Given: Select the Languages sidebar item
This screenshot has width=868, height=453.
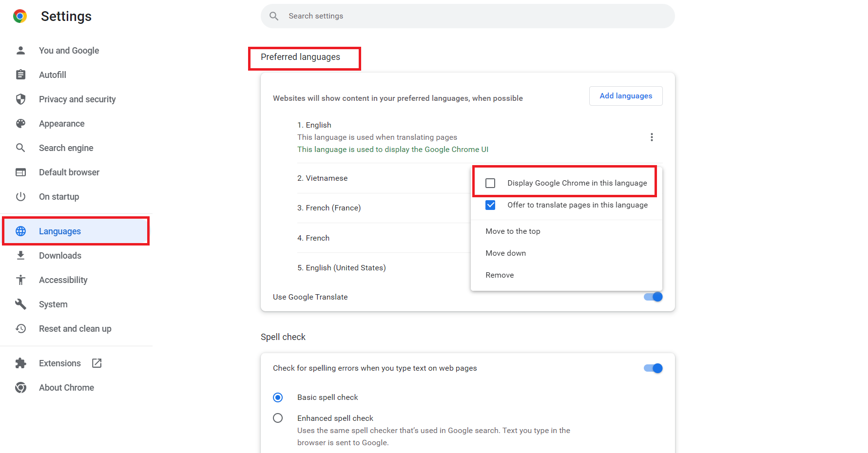Looking at the screenshot, I should [76, 231].
